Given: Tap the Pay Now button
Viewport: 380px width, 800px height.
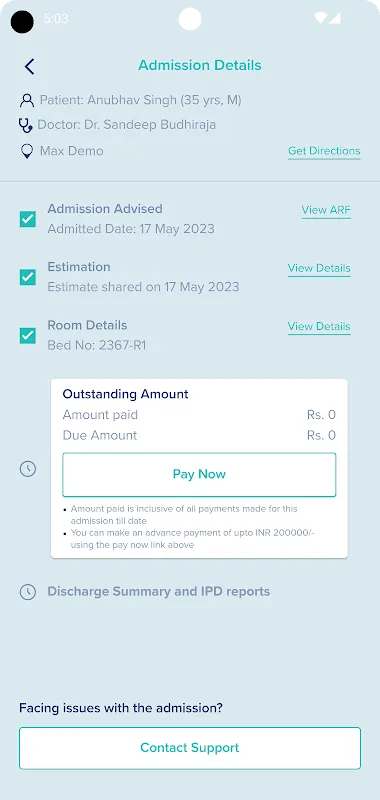Looking at the screenshot, I should [199, 474].
